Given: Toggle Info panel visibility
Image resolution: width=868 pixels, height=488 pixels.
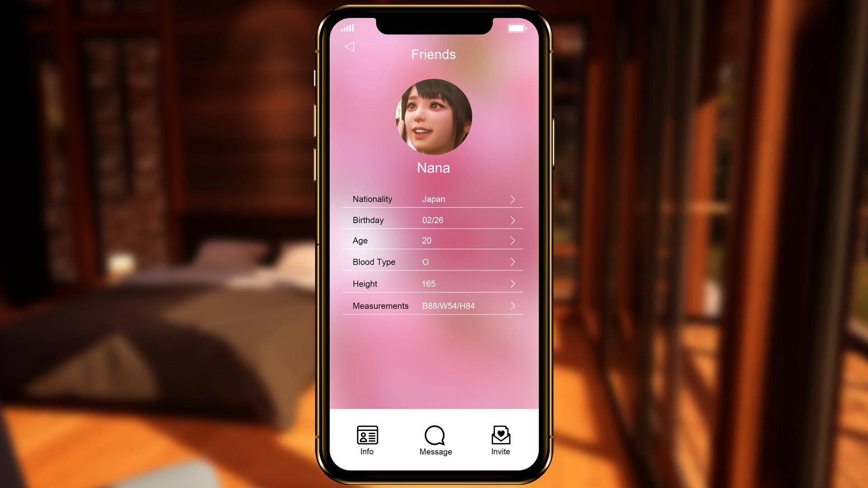Looking at the screenshot, I should coord(368,441).
